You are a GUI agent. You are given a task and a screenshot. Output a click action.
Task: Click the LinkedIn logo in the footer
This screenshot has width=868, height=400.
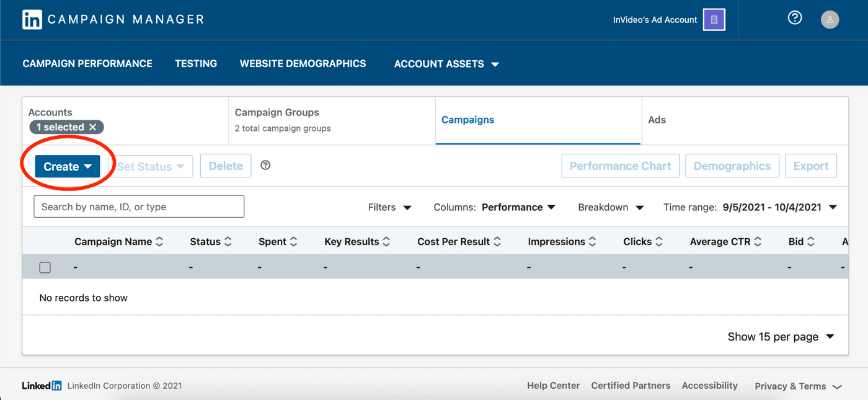pos(41,385)
